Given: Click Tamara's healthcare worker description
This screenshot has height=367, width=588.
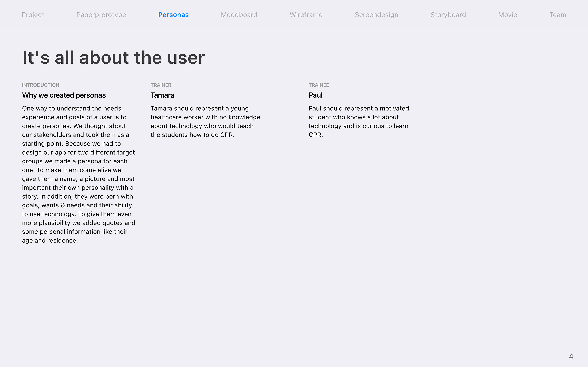Looking at the screenshot, I should (205, 121).
